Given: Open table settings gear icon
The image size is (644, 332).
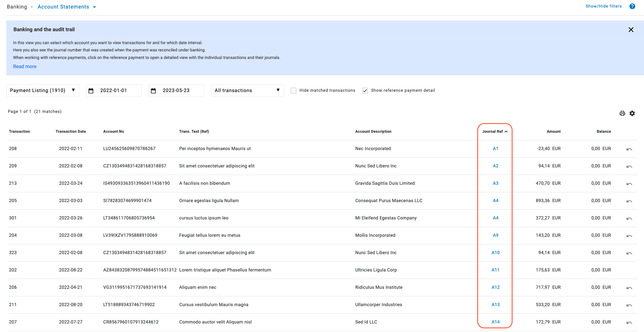Looking at the screenshot, I should pos(632,114).
